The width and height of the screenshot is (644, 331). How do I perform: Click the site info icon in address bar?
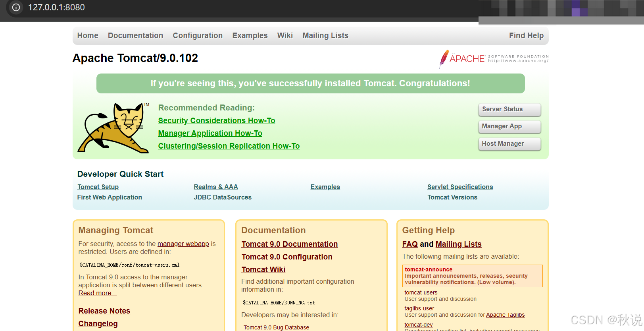(16, 7)
